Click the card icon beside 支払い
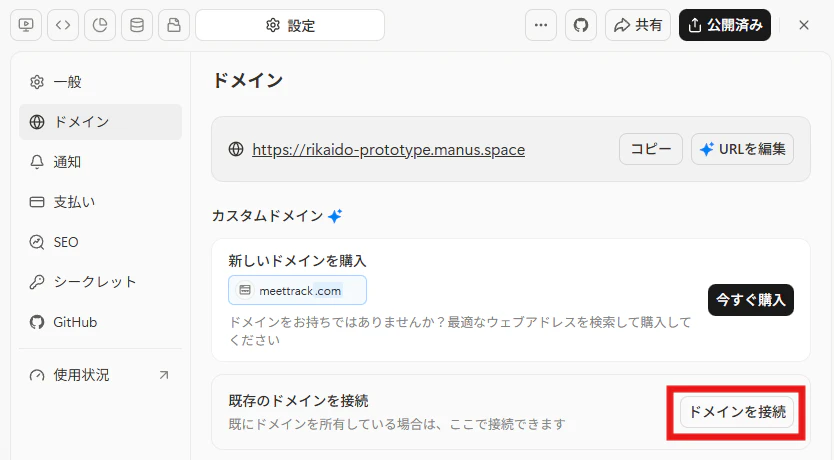This screenshot has width=834, height=460. (x=37, y=202)
